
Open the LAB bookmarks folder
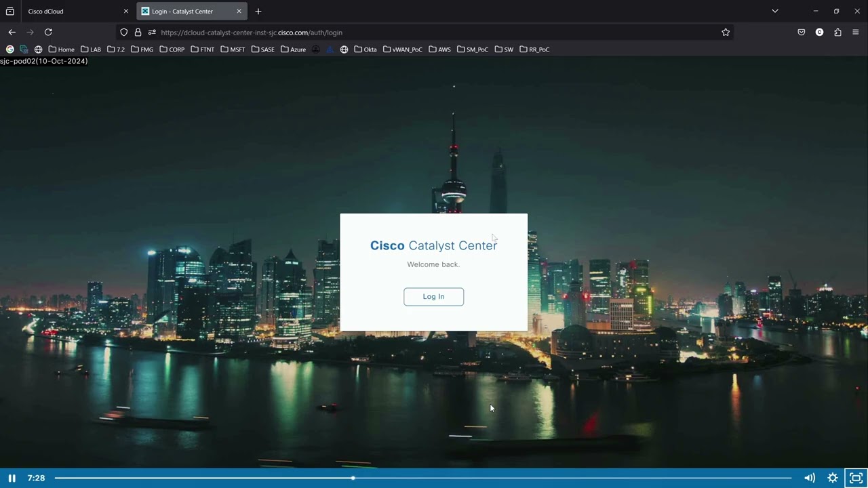90,49
